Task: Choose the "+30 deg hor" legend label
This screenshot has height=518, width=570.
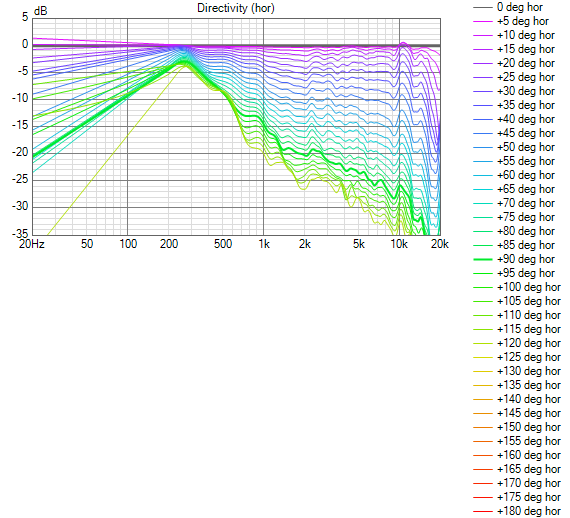Action: pyautogui.click(x=526, y=91)
